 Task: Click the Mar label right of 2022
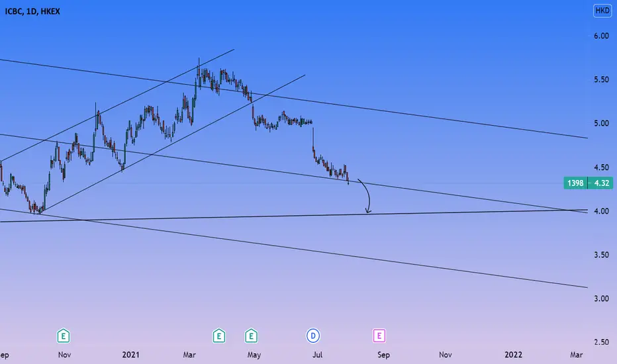576,355
